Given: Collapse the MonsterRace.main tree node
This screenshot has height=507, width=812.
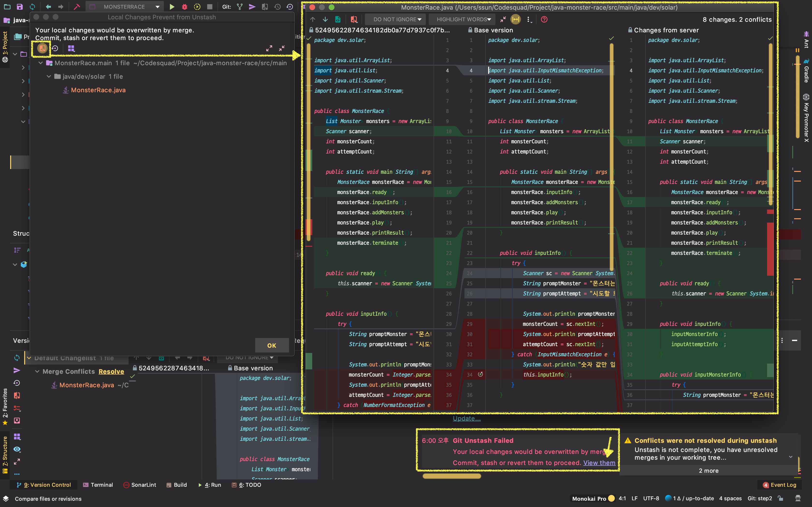Looking at the screenshot, I should pos(41,63).
